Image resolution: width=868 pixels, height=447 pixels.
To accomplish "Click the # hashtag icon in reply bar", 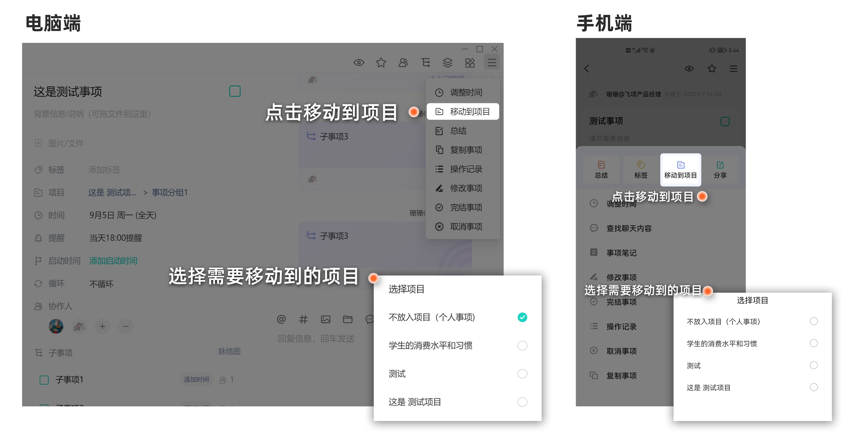I will point(303,319).
